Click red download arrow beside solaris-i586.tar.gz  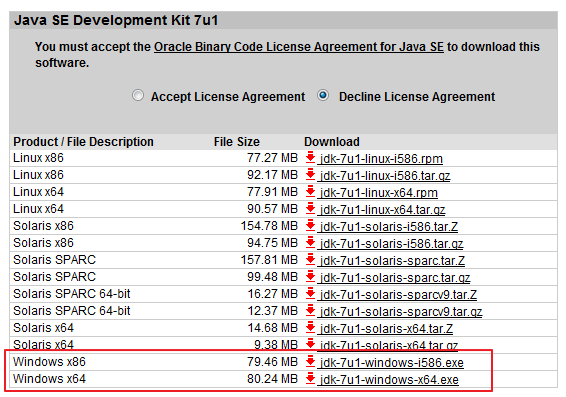pos(310,243)
